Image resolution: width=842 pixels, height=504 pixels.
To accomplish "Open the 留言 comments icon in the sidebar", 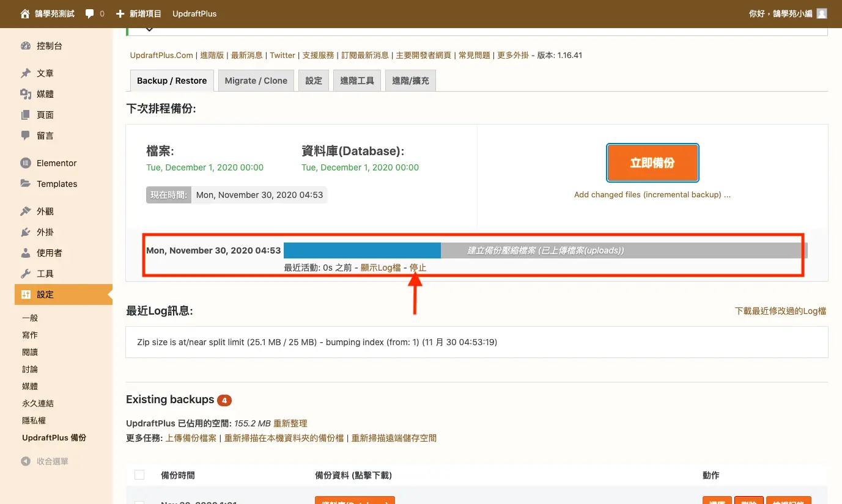I will [26, 136].
